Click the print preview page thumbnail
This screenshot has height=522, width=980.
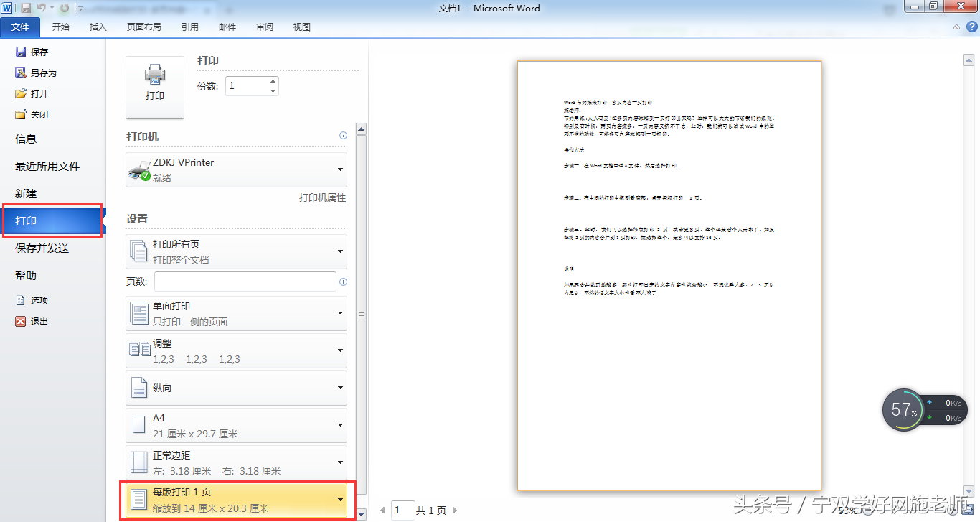[669, 276]
